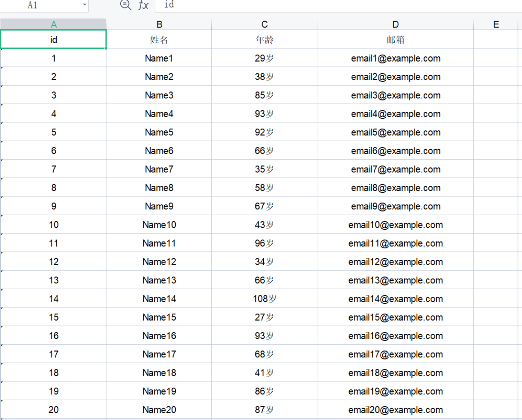This screenshot has height=420, width=522.
Task: Click the 邮箱 header cell
Action: [395, 39]
